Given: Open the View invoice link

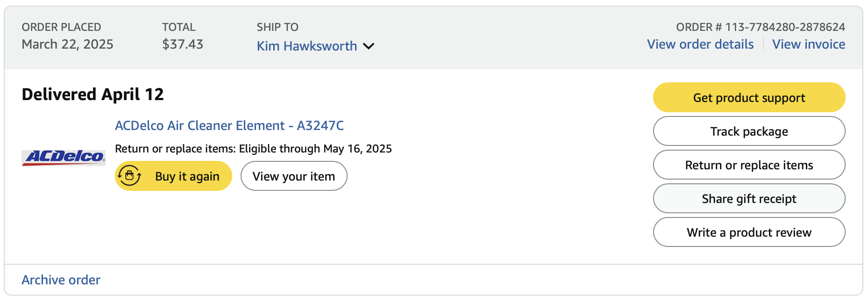Looking at the screenshot, I should pyautogui.click(x=808, y=44).
